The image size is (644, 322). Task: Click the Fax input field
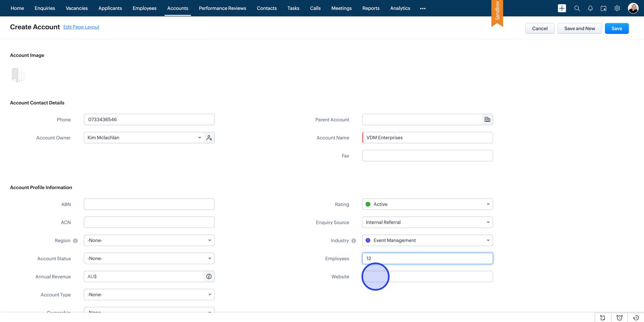[x=427, y=156]
